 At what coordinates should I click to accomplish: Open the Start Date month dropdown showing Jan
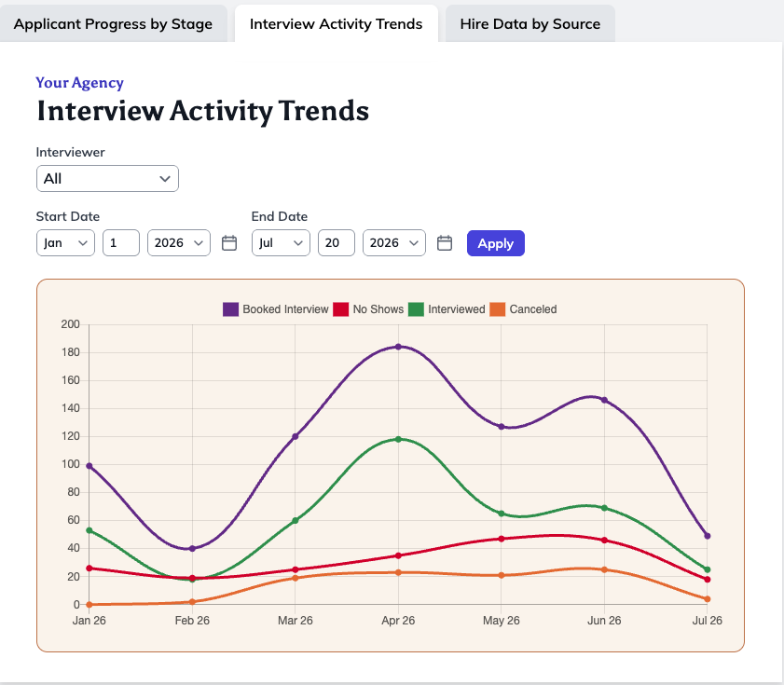(x=65, y=243)
